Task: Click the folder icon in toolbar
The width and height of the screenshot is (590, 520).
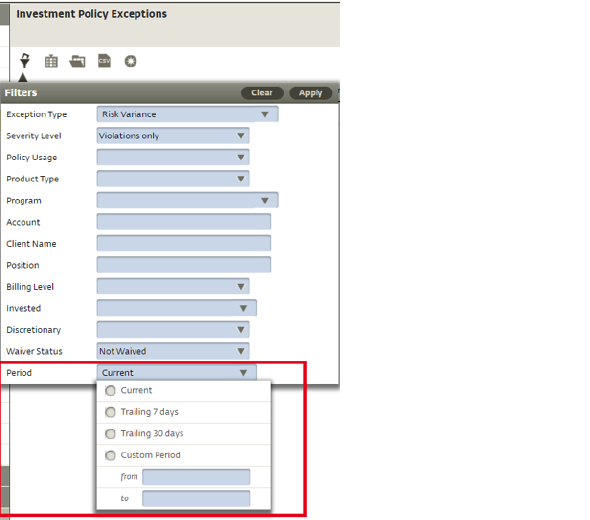Action: point(78,61)
